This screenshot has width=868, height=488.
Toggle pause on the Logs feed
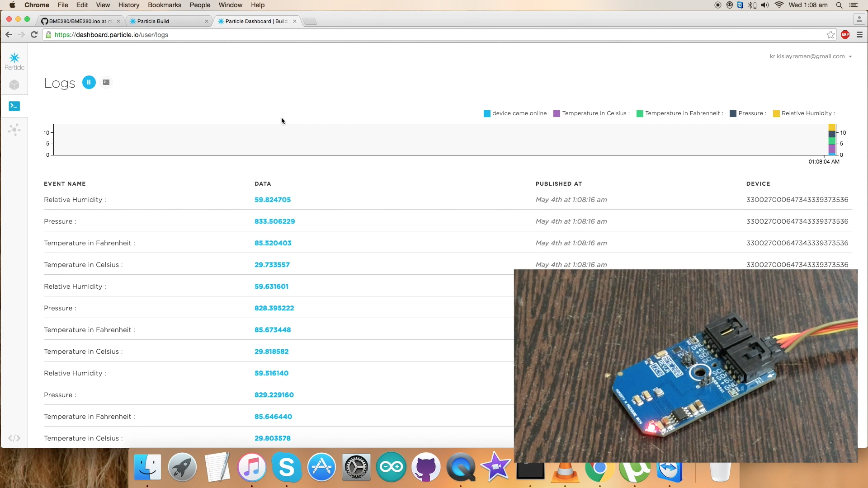pyautogui.click(x=88, y=82)
